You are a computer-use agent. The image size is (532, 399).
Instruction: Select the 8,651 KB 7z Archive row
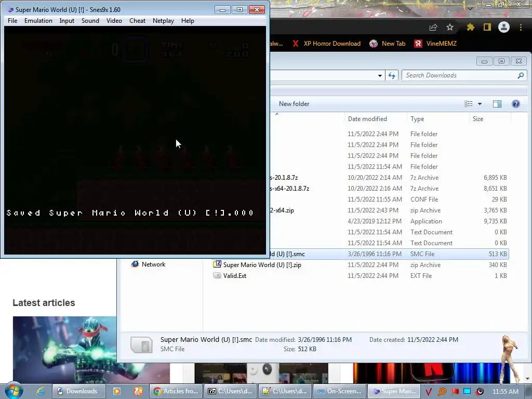pyautogui.click(x=390, y=189)
